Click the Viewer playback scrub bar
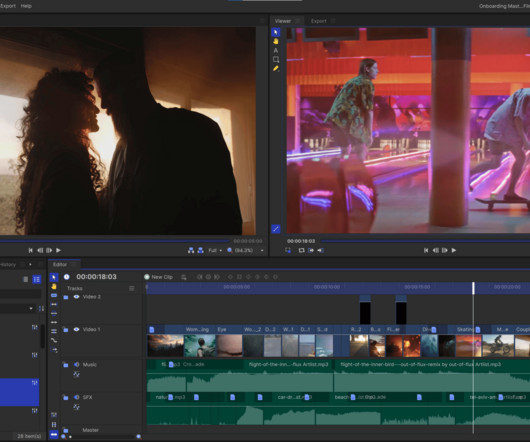This screenshot has height=442, width=530. click(426, 241)
